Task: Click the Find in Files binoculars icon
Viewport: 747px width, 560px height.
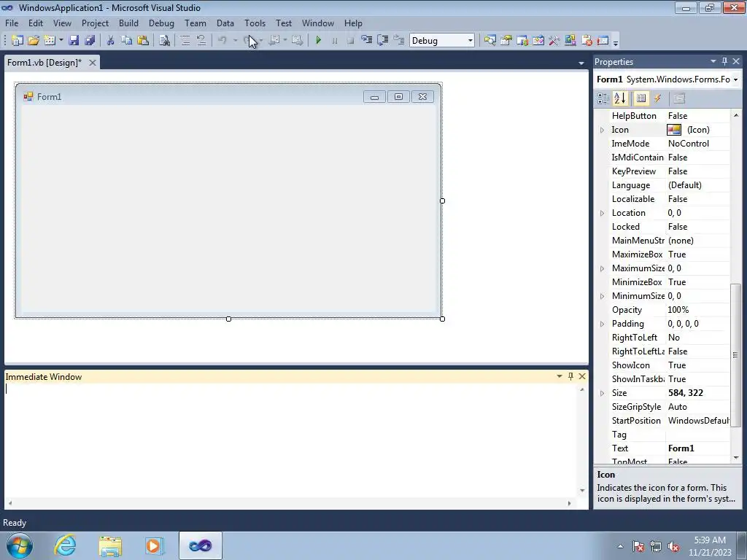Action: (164, 41)
